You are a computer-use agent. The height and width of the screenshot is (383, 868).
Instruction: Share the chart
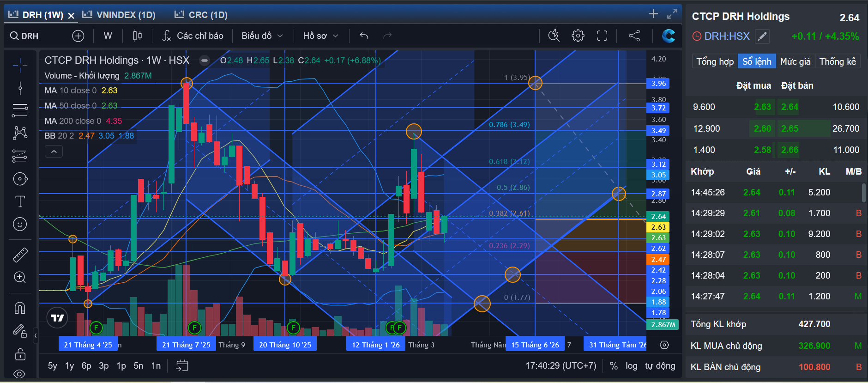click(634, 36)
